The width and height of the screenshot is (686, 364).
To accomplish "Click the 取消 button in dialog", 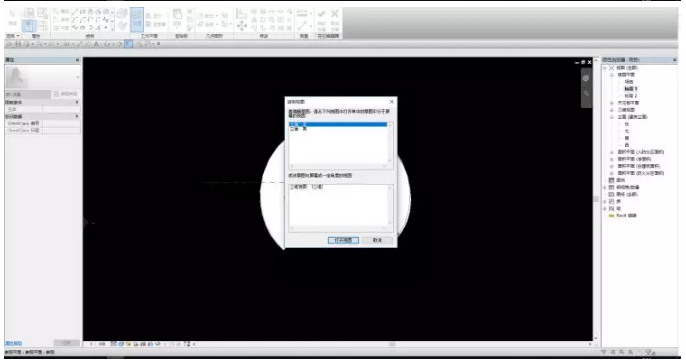I will point(377,240).
